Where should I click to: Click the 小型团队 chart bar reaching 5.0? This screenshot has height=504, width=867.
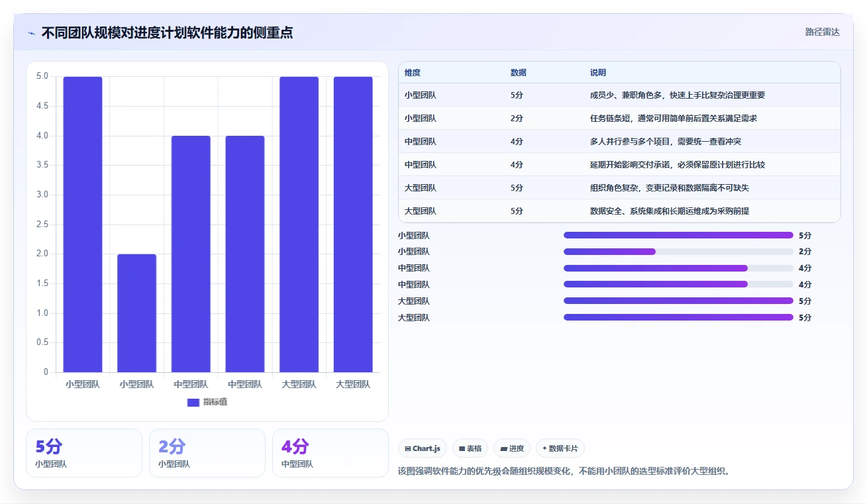click(x=83, y=225)
